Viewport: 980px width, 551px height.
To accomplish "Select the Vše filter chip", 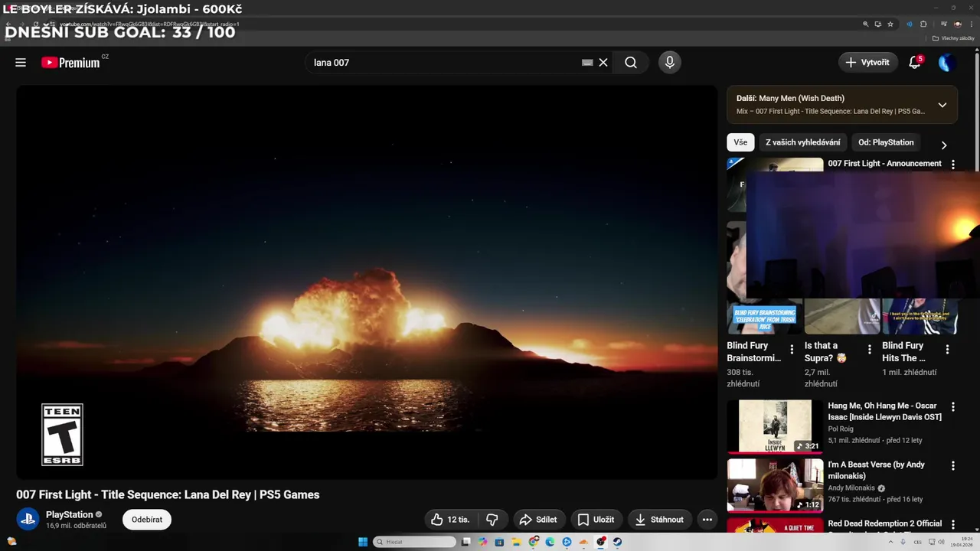I will (740, 142).
